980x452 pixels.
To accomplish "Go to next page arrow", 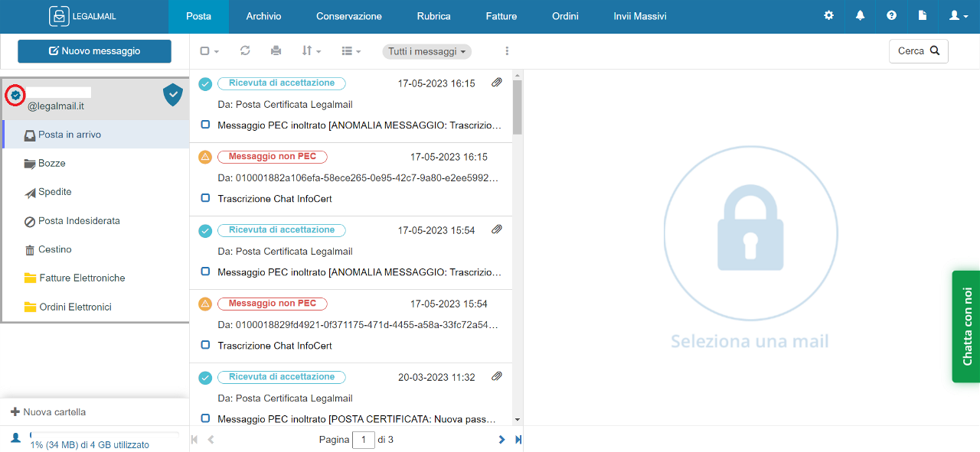I will pyautogui.click(x=501, y=440).
